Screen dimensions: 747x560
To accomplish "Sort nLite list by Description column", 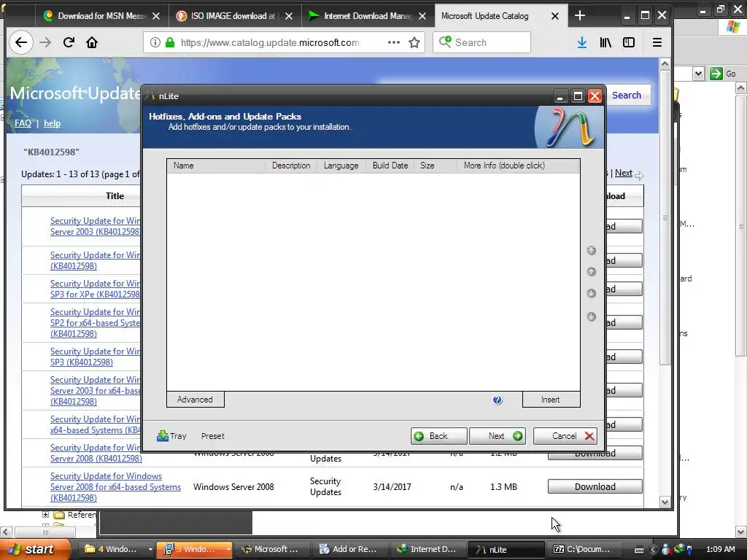I will click(291, 166).
